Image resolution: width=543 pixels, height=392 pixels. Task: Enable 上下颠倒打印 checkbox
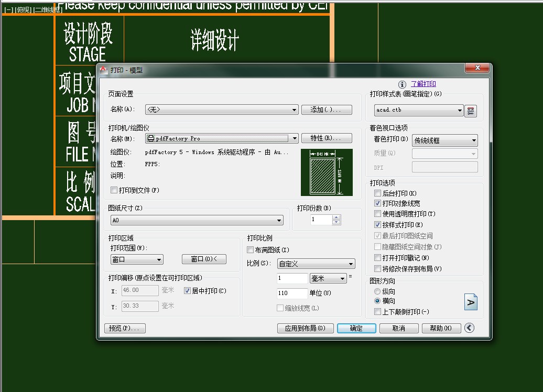378,312
